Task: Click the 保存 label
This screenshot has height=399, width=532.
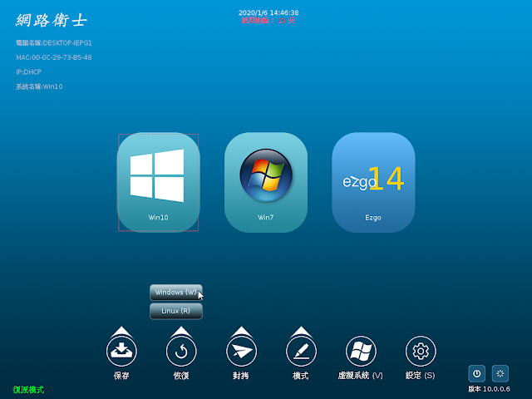Action: click(x=121, y=376)
